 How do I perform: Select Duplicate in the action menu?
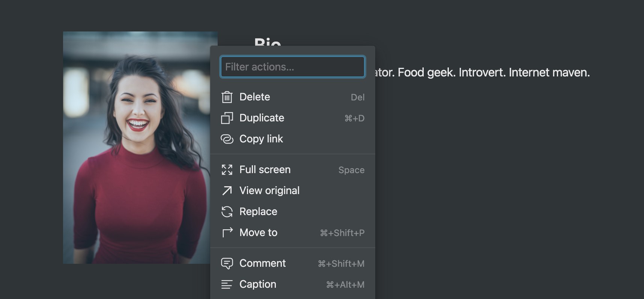(x=293, y=118)
